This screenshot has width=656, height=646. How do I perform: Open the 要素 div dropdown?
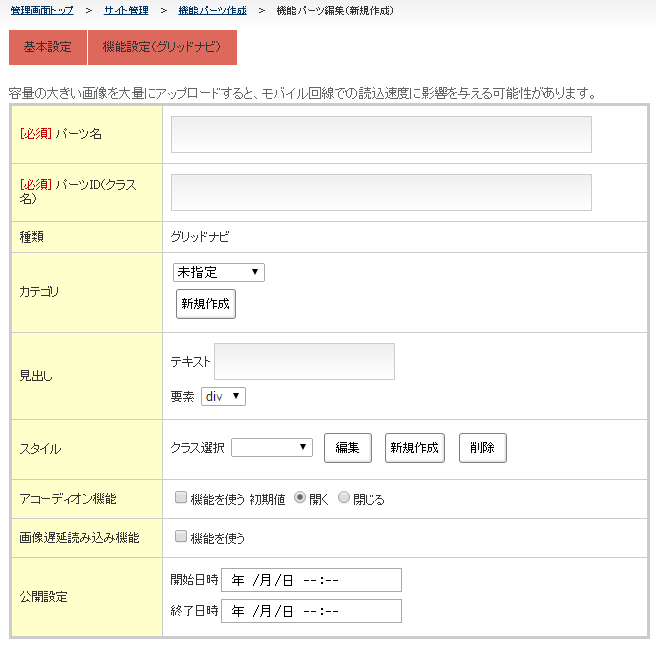223,396
